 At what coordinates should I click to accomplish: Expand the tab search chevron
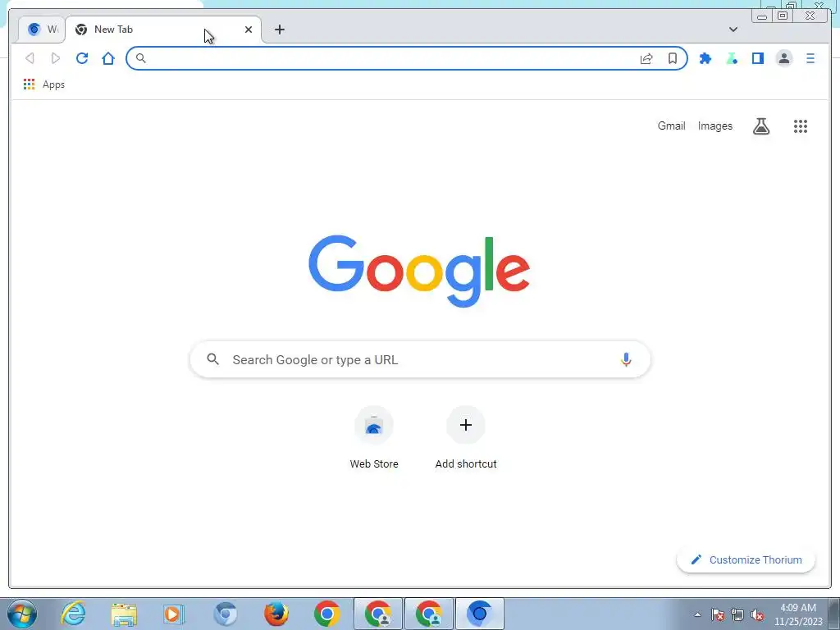pos(733,30)
